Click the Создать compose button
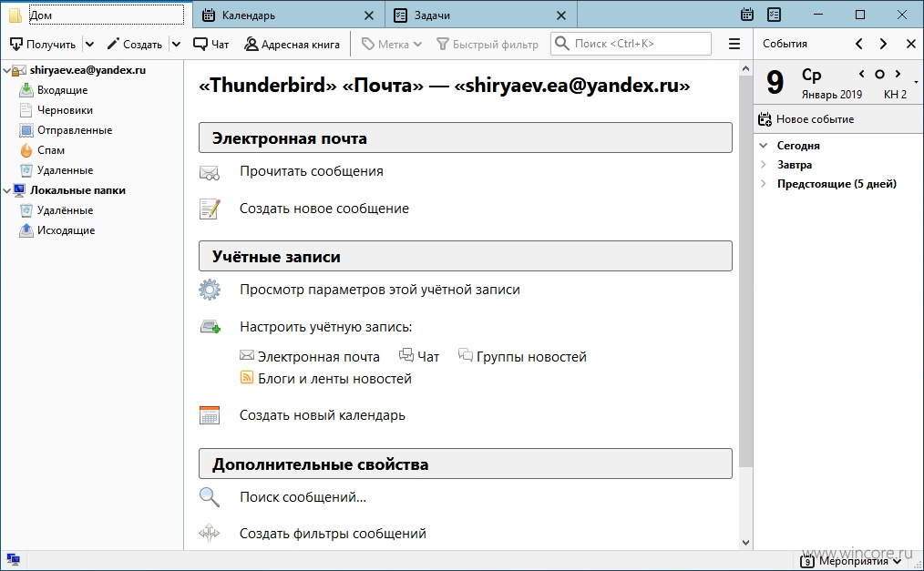 (x=134, y=44)
